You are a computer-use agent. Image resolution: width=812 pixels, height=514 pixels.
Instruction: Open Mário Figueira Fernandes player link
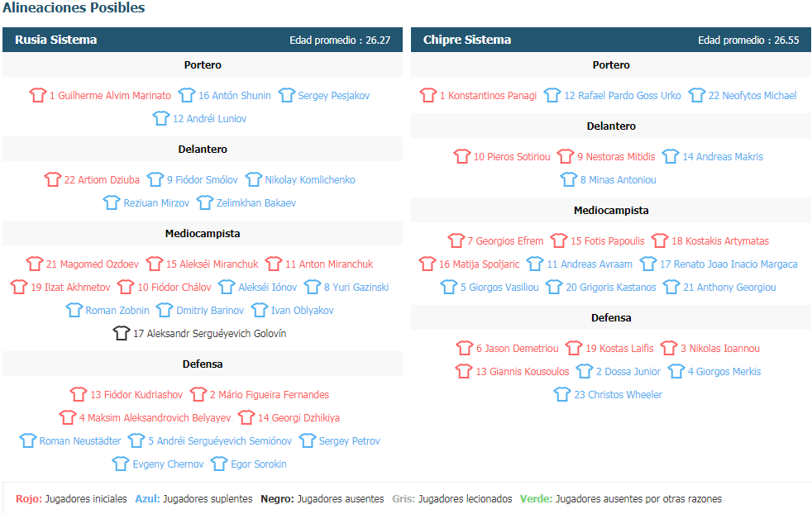tap(269, 394)
